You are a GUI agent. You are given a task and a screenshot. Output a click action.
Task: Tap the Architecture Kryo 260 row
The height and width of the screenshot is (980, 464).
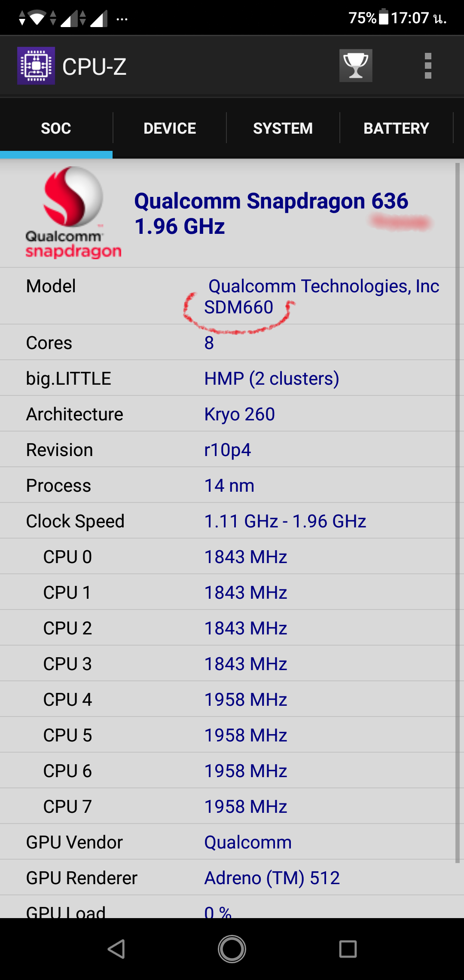click(228, 414)
